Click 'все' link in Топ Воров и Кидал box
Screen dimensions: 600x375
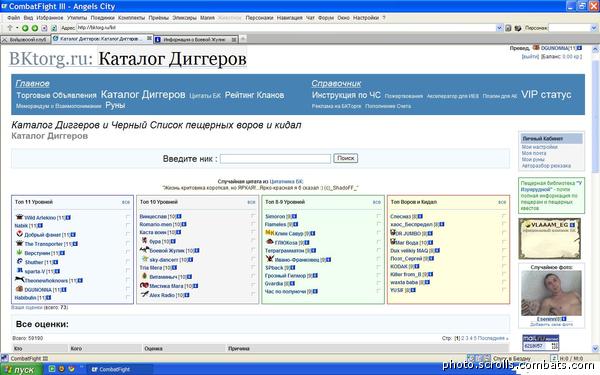[502, 202]
